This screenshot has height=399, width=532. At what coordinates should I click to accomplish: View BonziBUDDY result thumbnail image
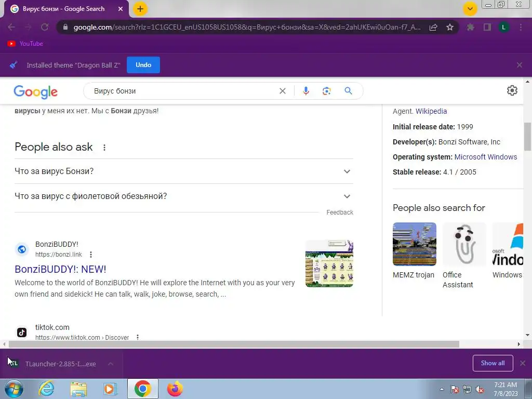pos(329,263)
